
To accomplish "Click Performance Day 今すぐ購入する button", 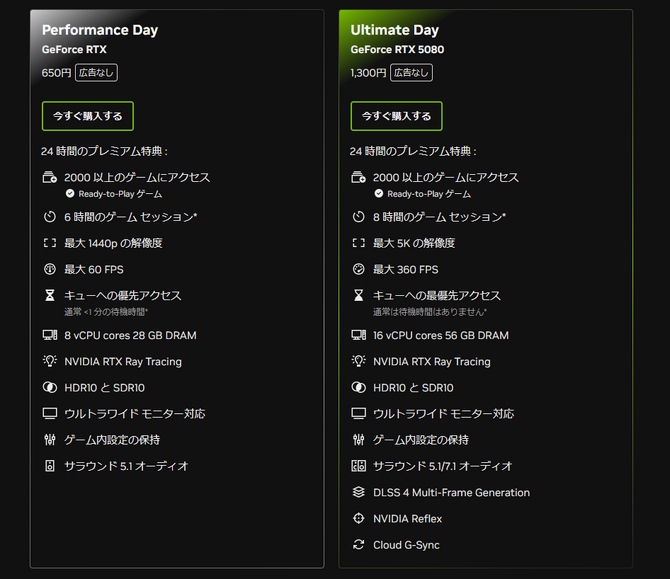I will (x=88, y=116).
